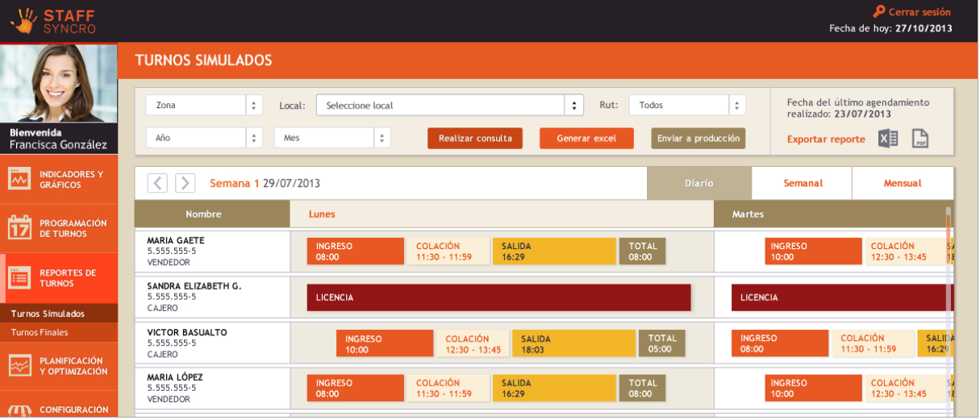Click the Generar excel button
980x420 pixels.
pyautogui.click(x=586, y=139)
